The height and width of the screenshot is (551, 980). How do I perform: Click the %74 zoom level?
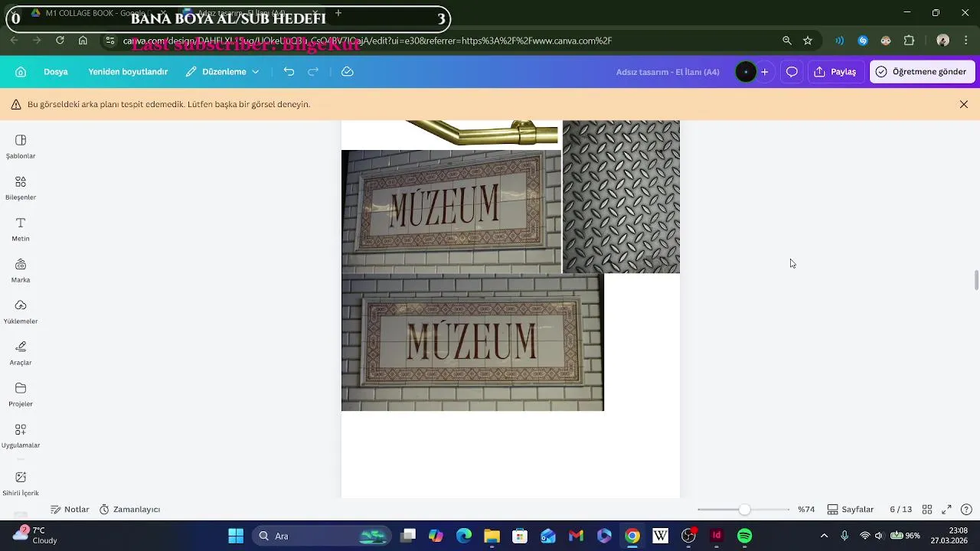[x=805, y=510]
